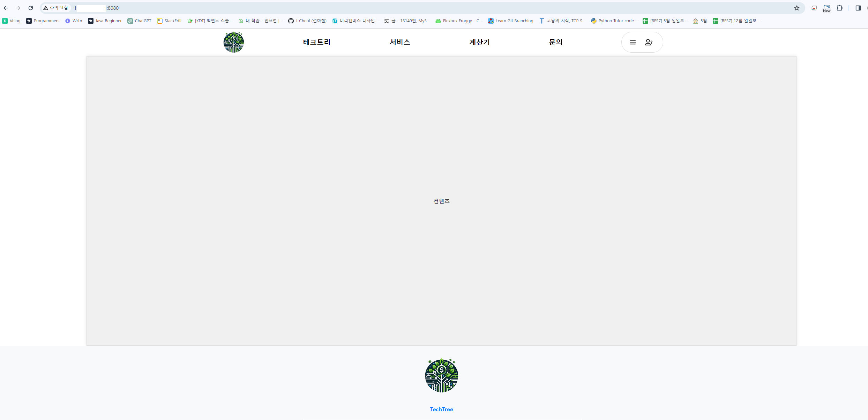Click the TechTree footer link
This screenshot has width=868, height=420.
tap(441, 409)
